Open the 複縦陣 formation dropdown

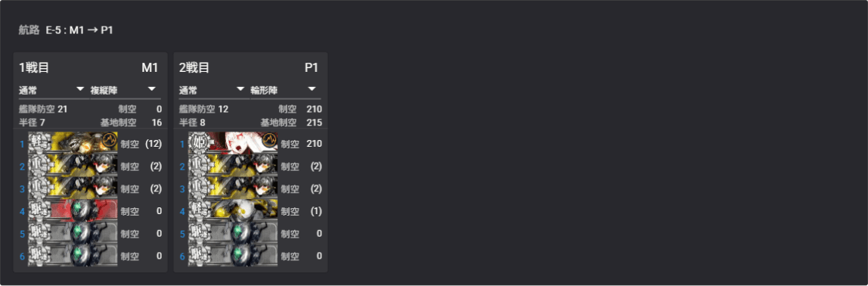123,90
